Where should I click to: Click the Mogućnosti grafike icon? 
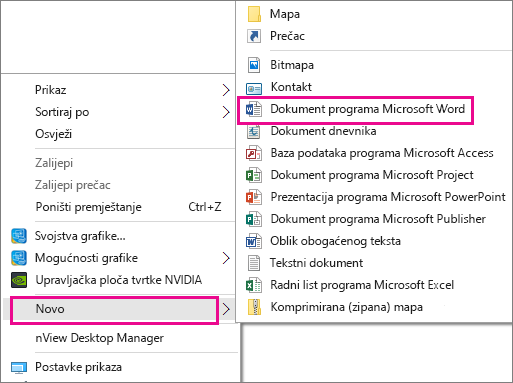pos(19,258)
